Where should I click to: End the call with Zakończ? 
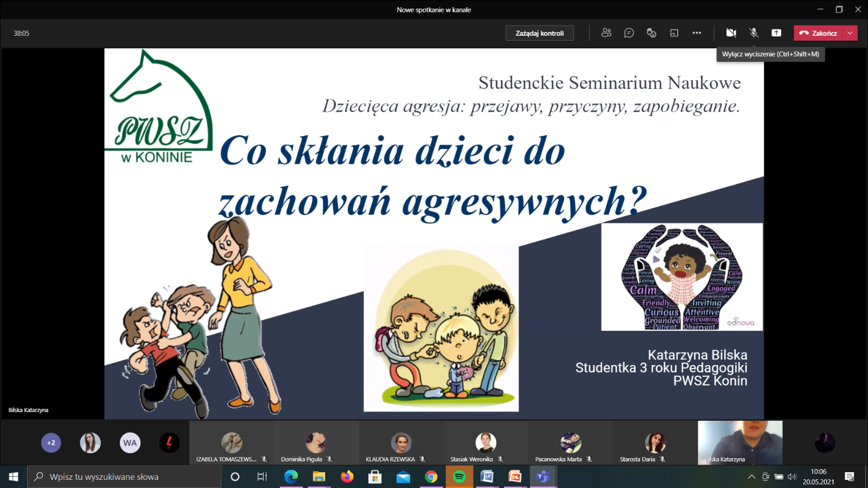[x=818, y=33]
